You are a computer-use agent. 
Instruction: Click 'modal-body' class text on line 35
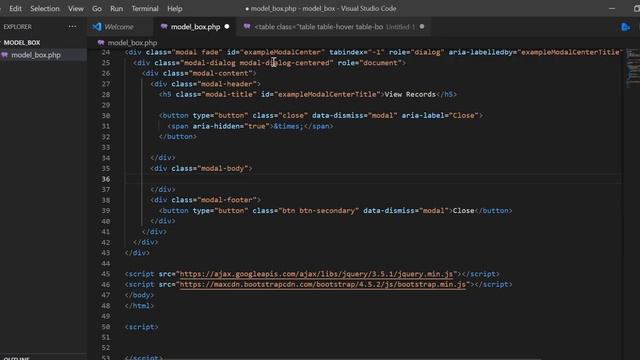[x=223, y=168]
